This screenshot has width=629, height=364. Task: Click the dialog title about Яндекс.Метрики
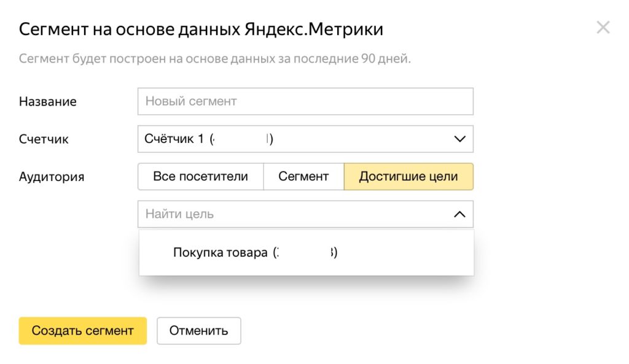click(201, 29)
